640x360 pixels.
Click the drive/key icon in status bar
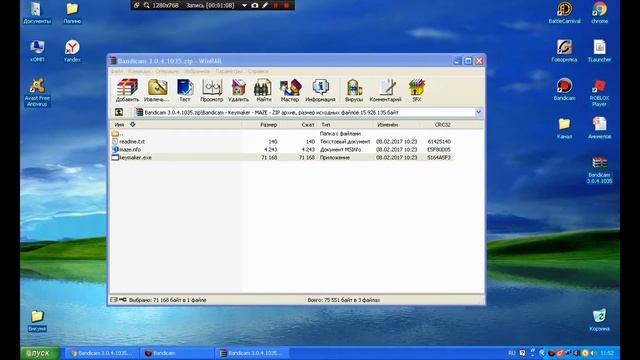(118, 300)
